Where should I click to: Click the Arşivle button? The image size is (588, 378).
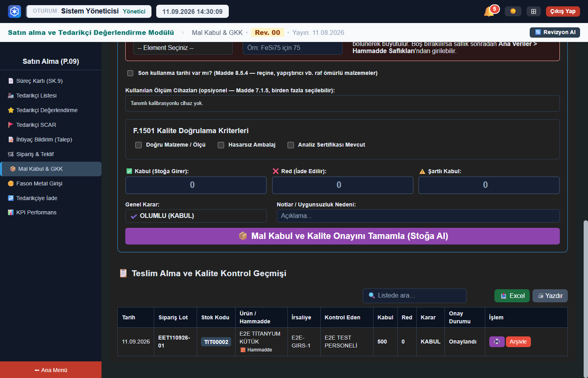pos(518,342)
